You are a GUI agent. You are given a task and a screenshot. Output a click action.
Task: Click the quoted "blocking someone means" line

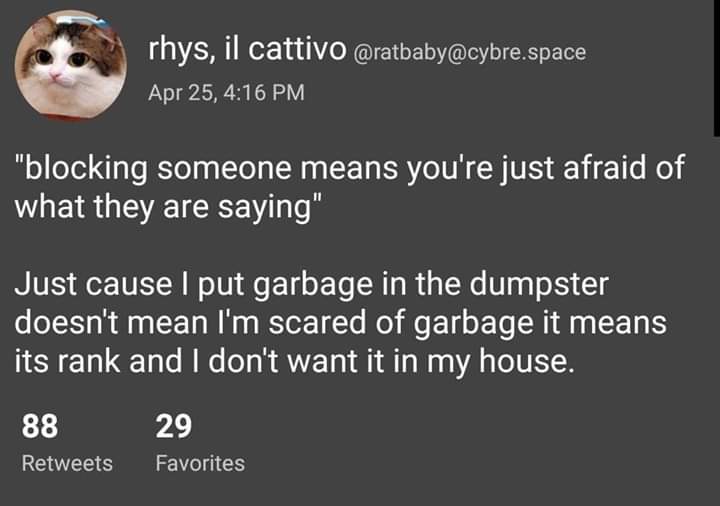pos(350,167)
